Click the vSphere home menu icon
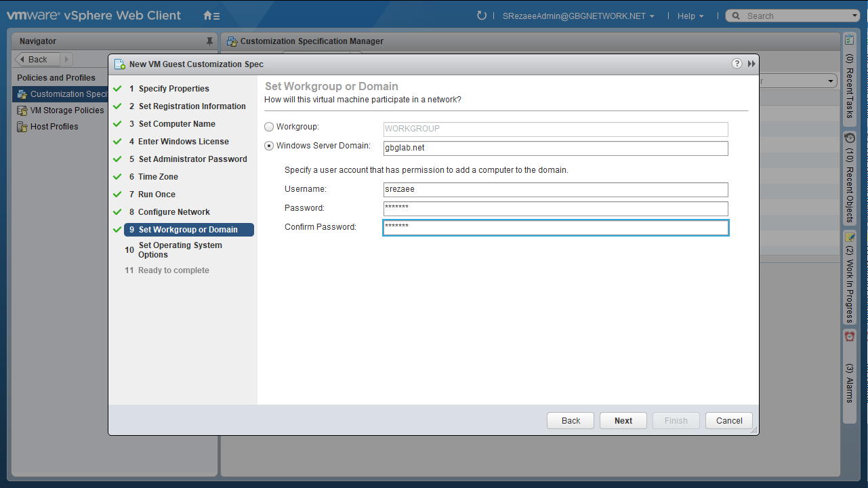This screenshot has width=868, height=488. pos(211,16)
